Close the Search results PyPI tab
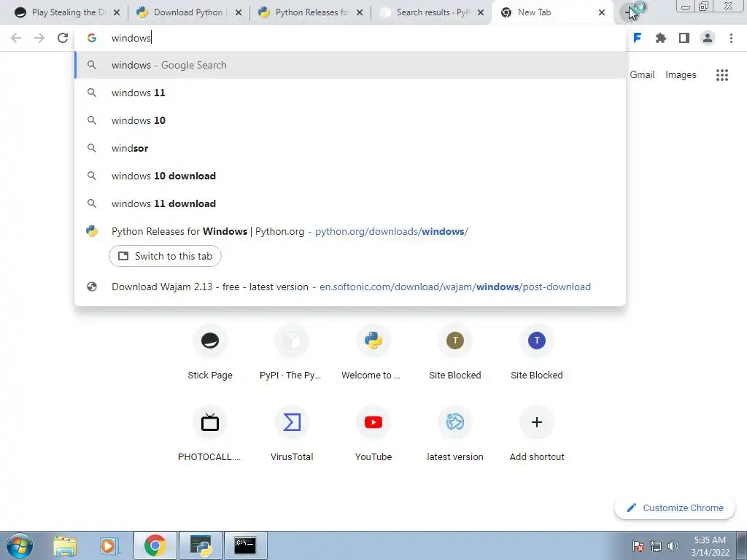Viewport: 747px width, 560px height. (481, 12)
